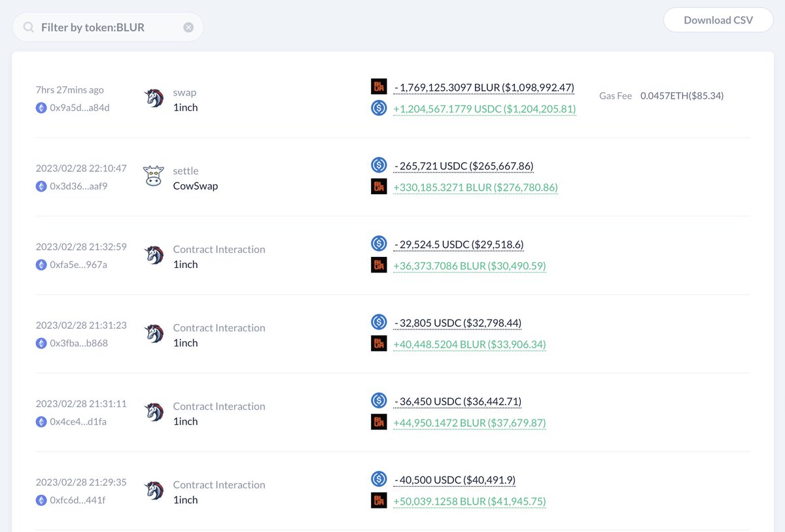Click the 1inch logo in the swap row

pyautogui.click(x=154, y=98)
